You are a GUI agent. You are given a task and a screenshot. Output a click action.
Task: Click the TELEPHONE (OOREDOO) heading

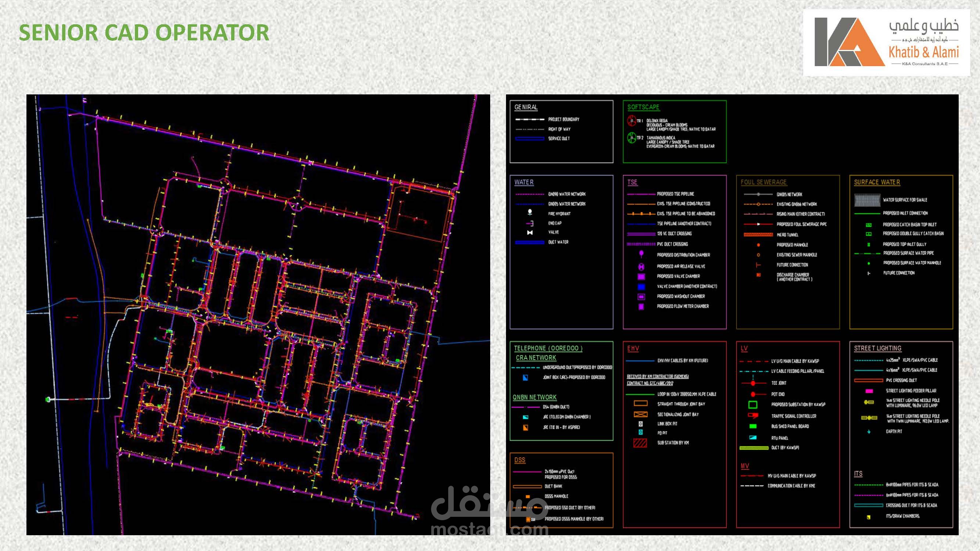coord(548,348)
